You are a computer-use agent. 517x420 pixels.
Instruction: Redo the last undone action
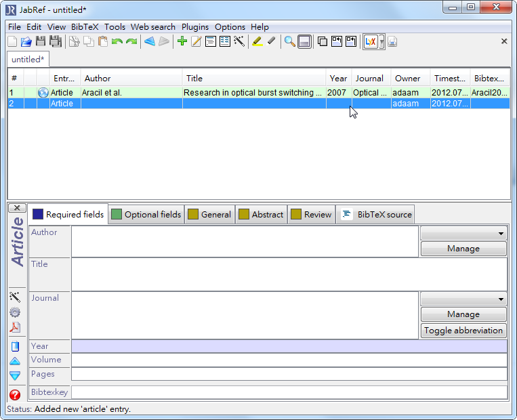(131, 41)
